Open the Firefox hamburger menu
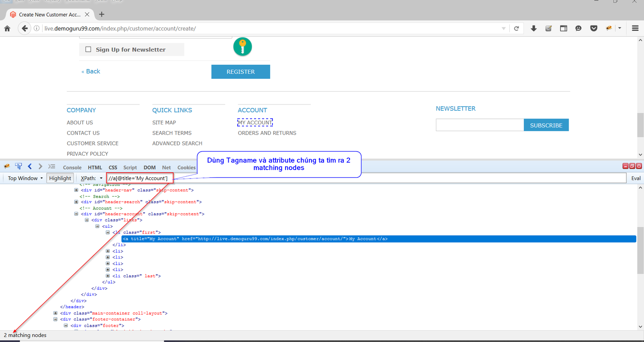Screen dimensions: 644x342 [635, 28]
